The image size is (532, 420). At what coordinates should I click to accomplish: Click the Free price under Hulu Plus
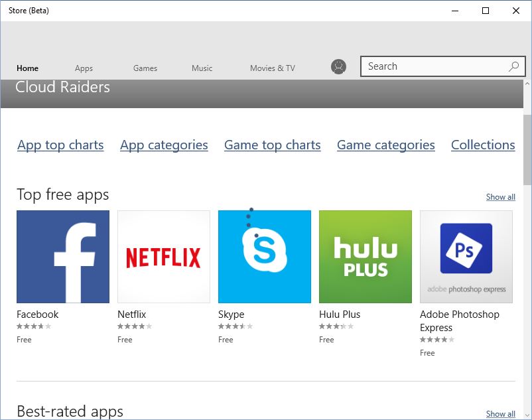point(326,340)
